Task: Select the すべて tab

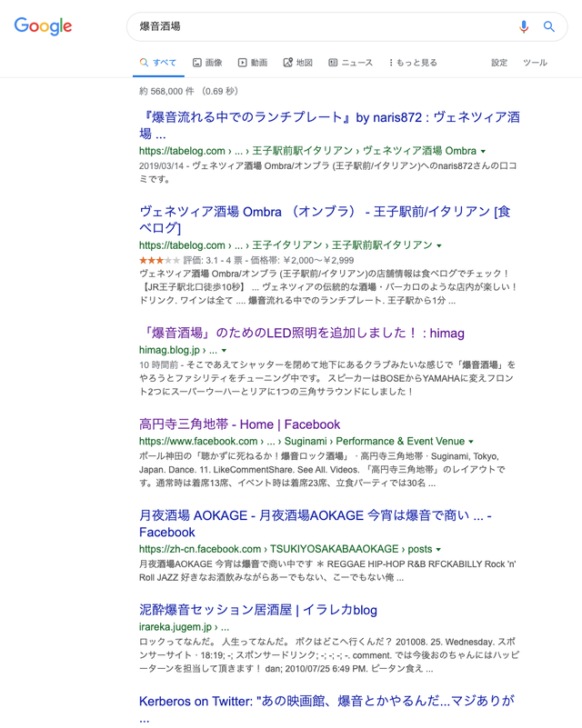Action: click(x=158, y=63)
